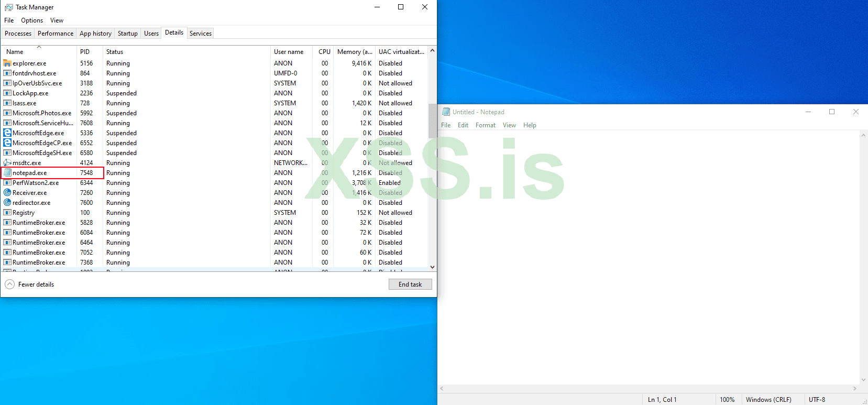Sort by the PID column header
Viewport: 868px width, 405px height.
click(90, 52)
